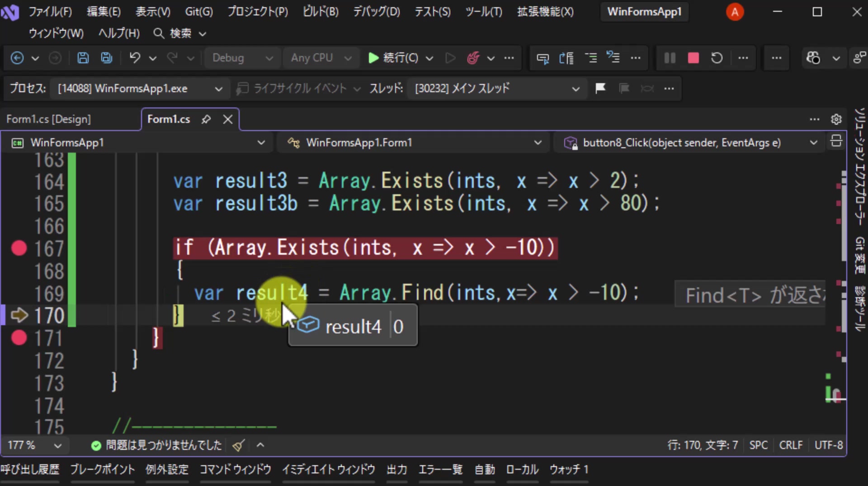Expand the thread dropdown メイン スレッド

[496, 88]
